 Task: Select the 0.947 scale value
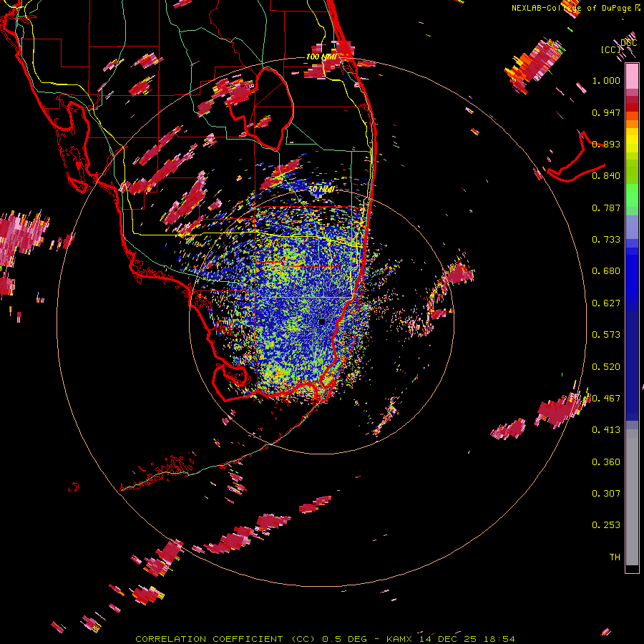click(606, 112)
